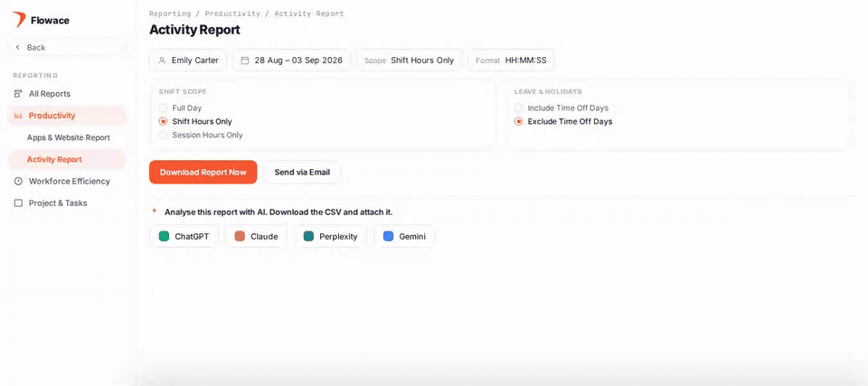The width and height of the screenshot is (868, 386).
Task: Select the Full Day radio option
Action: (163, 108)
